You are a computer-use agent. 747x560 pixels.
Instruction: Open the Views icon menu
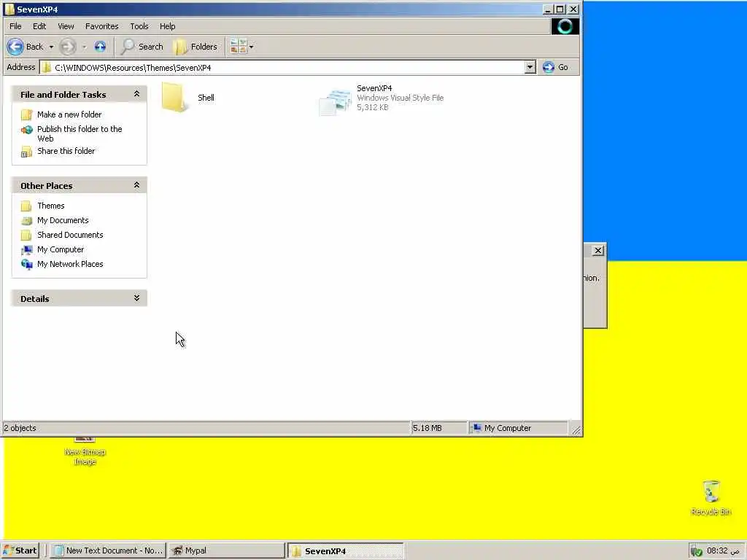239,47
